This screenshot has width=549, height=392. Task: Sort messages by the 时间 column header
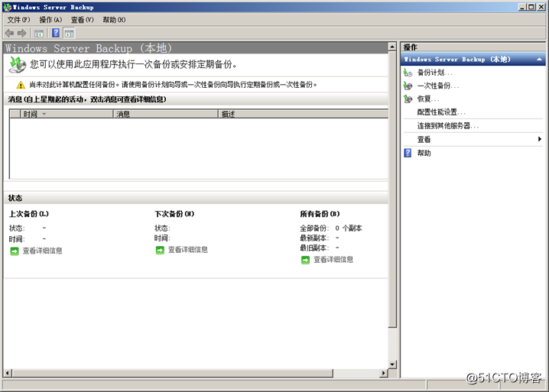coord(67,114)
